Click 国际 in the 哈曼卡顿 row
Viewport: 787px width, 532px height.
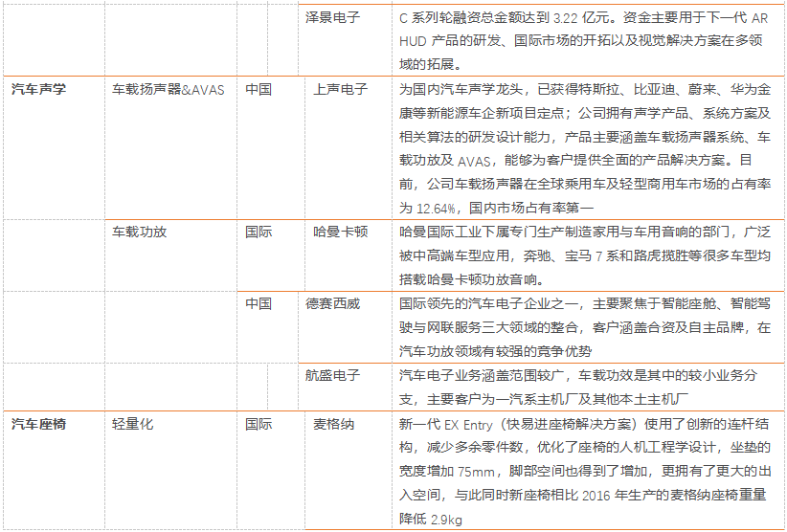pos(259,232)
